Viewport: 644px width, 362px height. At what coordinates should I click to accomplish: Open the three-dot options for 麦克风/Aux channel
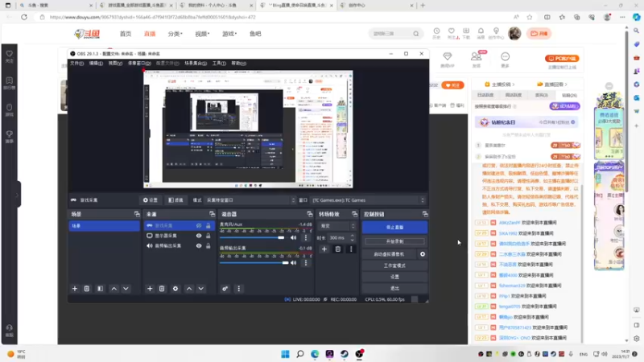click(306, 237)
